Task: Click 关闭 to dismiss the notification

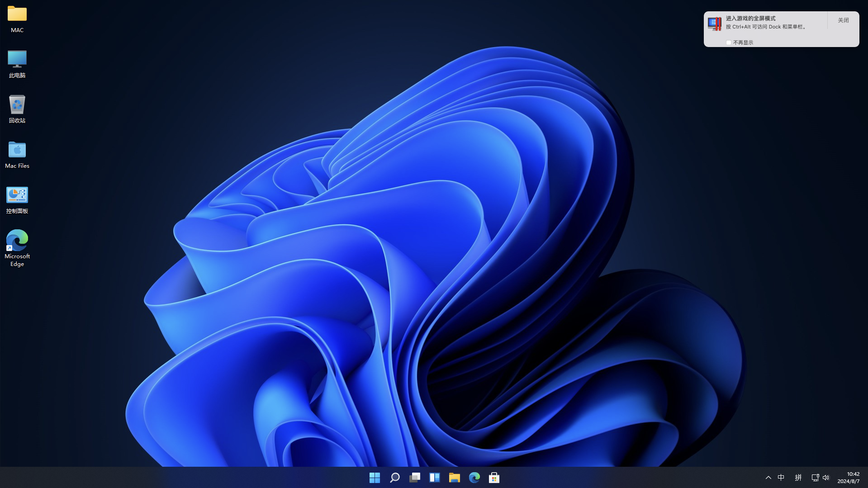Action: click(843, 20)
